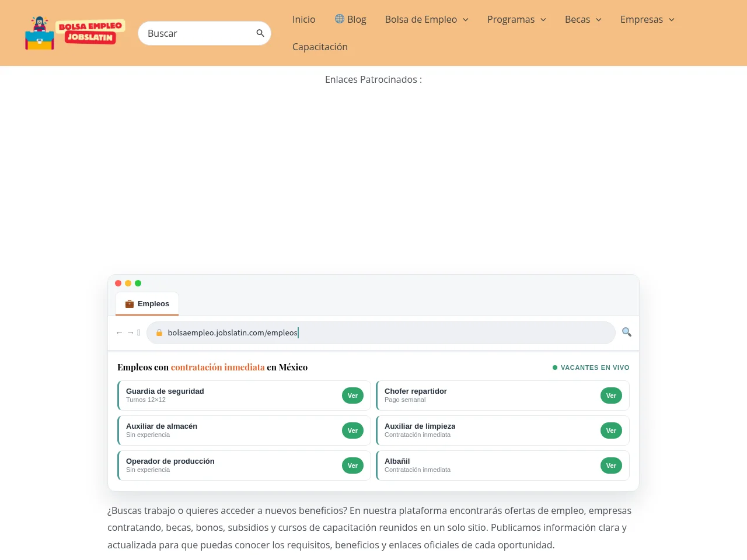The width and height of the screenshot is (747, 560).
Task: Click the yellow window dot
Action: coord(128,283)
